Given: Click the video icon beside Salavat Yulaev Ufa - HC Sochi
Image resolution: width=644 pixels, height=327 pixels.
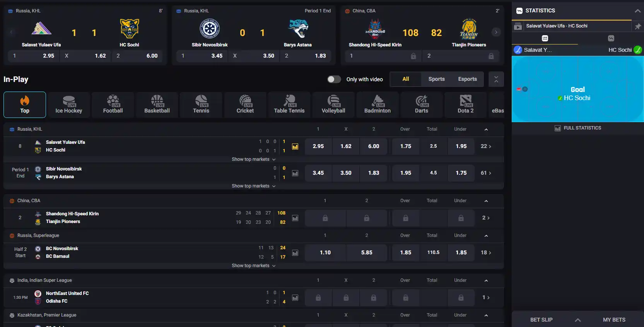Looking at the screenshot, I should tap(518, 26).
